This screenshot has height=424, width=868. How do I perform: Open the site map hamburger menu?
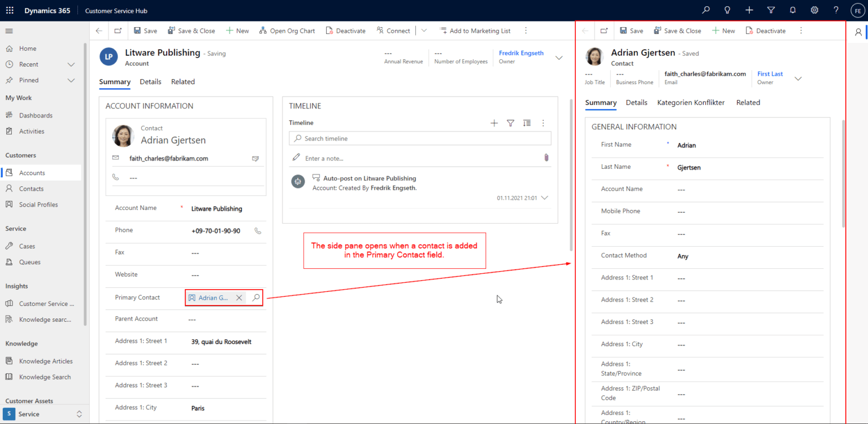tap(8, 31)
